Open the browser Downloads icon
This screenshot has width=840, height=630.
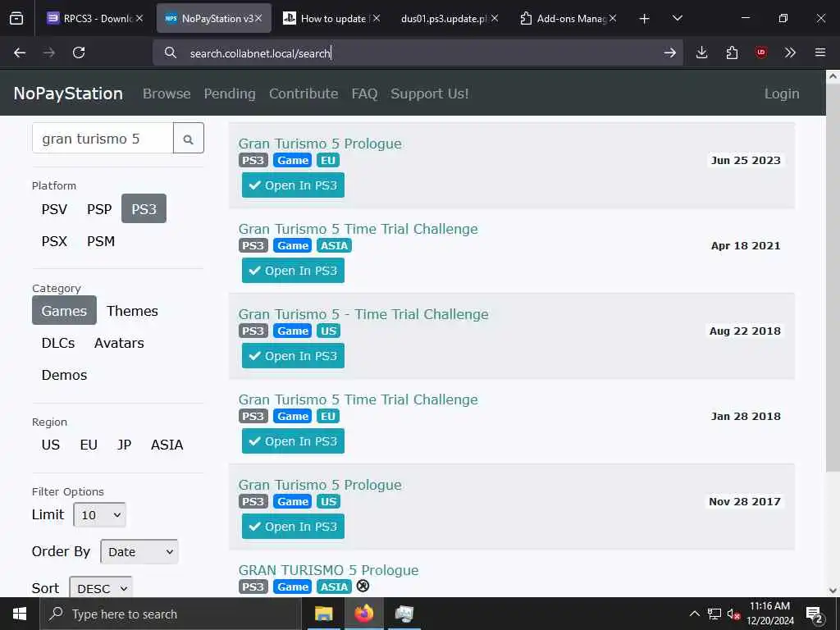point(702,52)
